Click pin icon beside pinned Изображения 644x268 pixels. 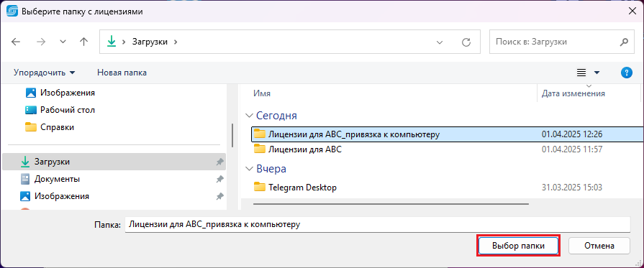219,197
